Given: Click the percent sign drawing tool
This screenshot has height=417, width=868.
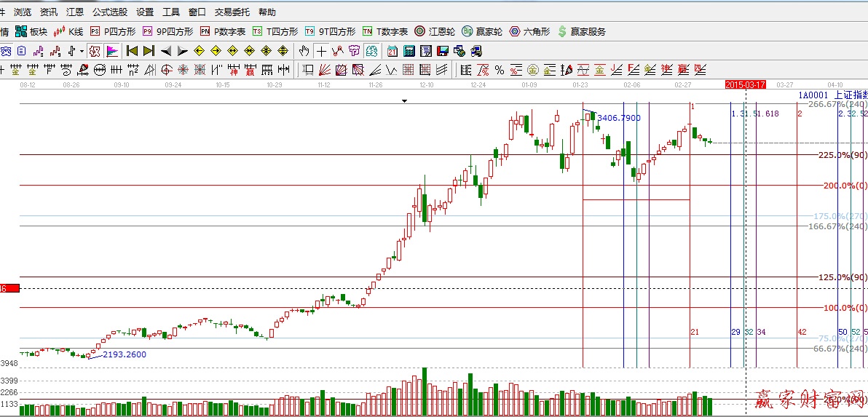Looking at the screenshot, I should 500,70.
